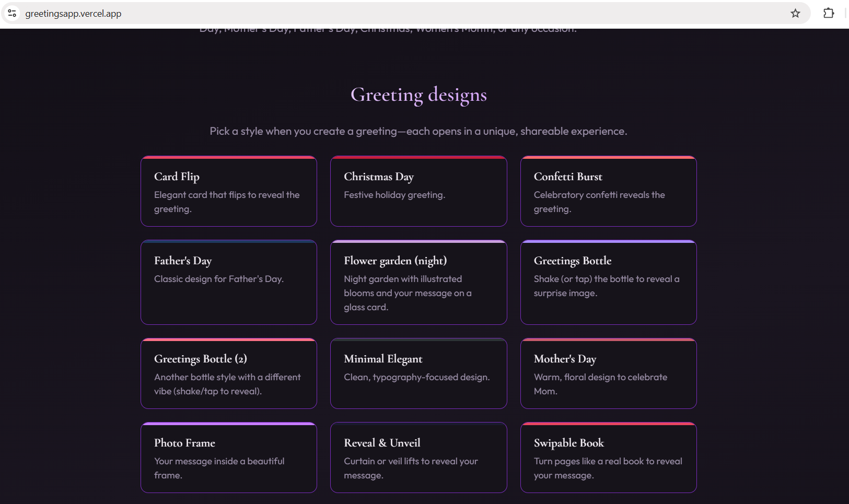849x504 pixels.
Task: Click the greetingsapp.vercel.app address bar
Action: 405,14
